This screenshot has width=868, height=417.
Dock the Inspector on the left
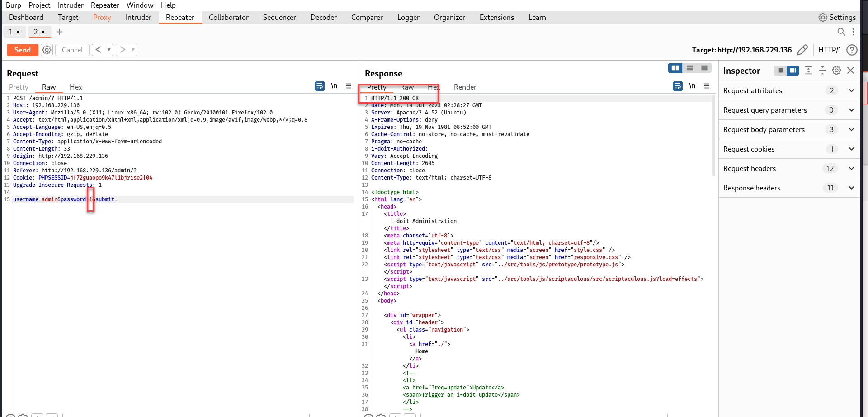click(x=780, y=70)
